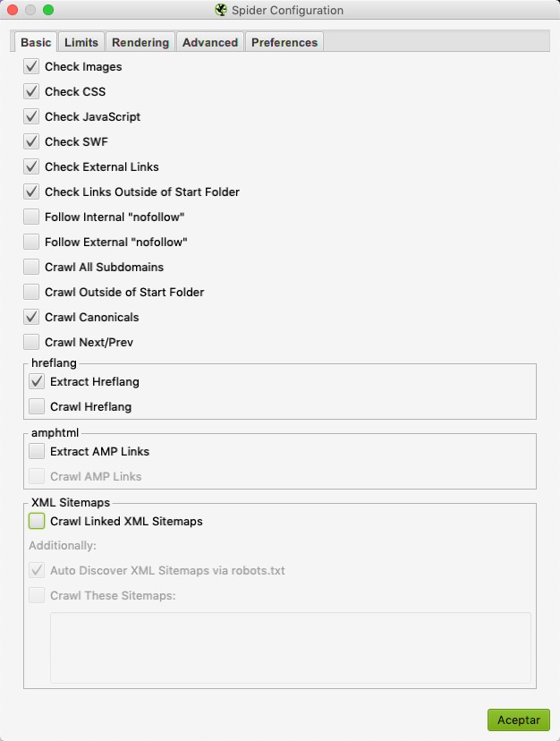Enable Follow External "nofollow"
Image resolution: width=560 pixels, height=741 pixels.
pyautogui.click(x=31, y=242)
